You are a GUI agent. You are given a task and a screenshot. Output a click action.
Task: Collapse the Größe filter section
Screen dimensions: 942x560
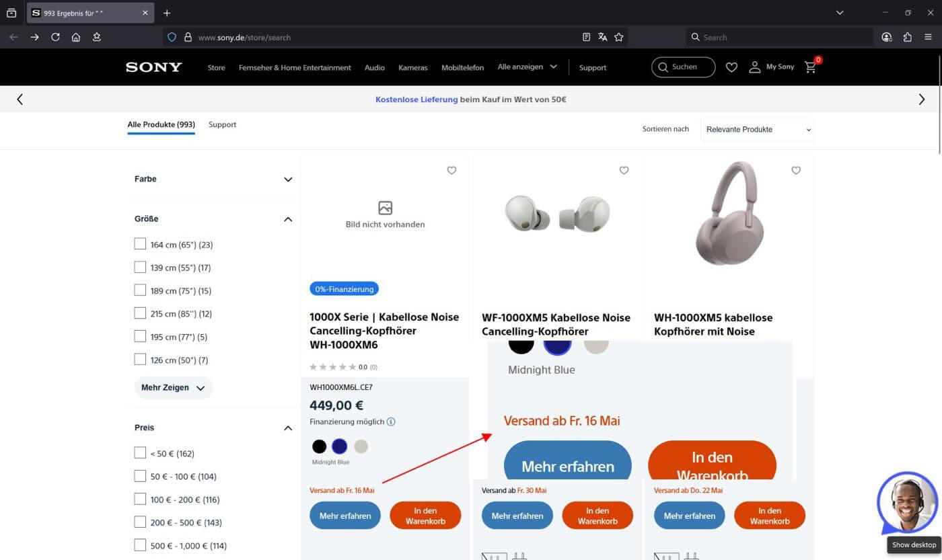288,219
